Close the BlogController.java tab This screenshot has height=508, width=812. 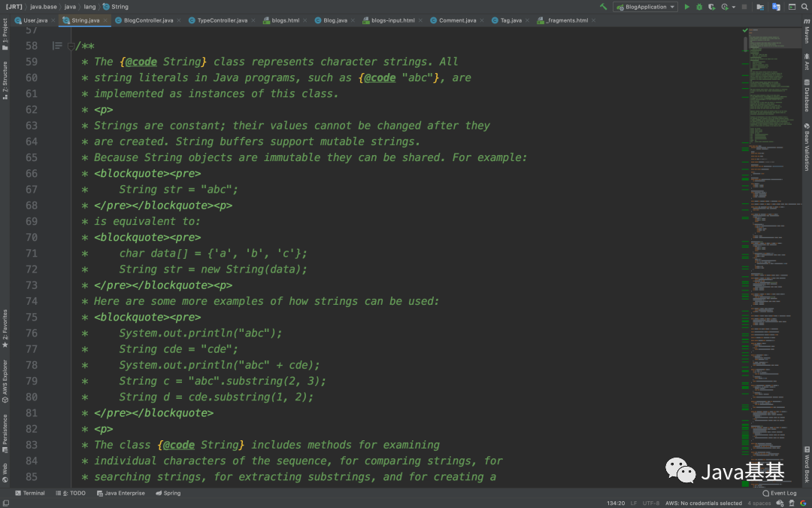point(179,20)
